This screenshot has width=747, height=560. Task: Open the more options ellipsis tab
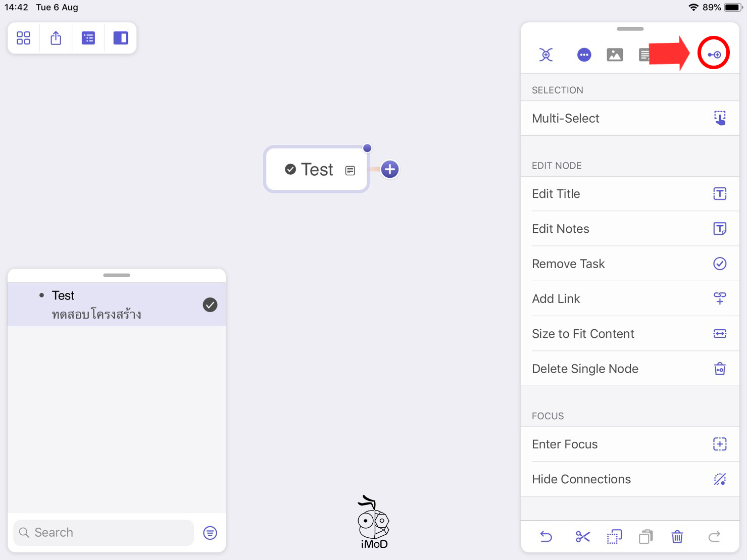584,55
